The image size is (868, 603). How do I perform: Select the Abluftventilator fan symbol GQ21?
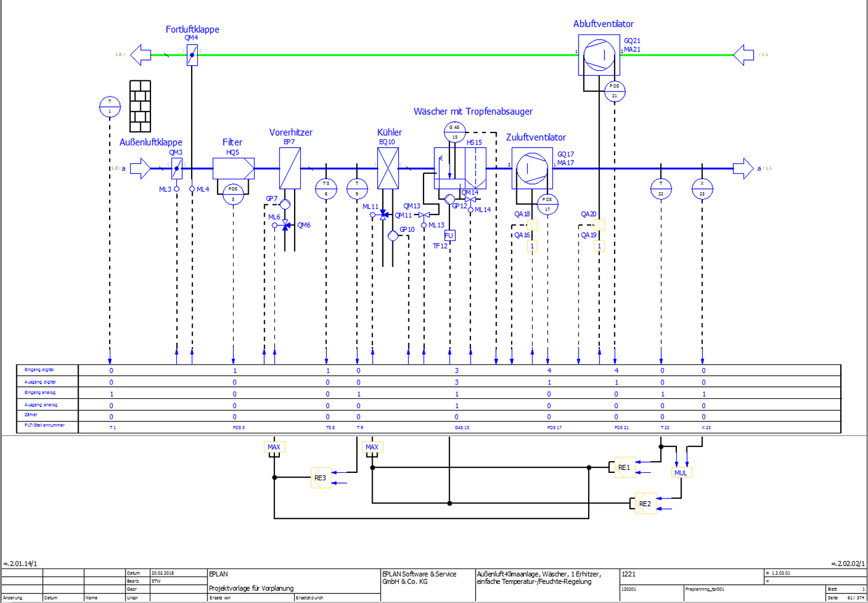click(599, 55)
